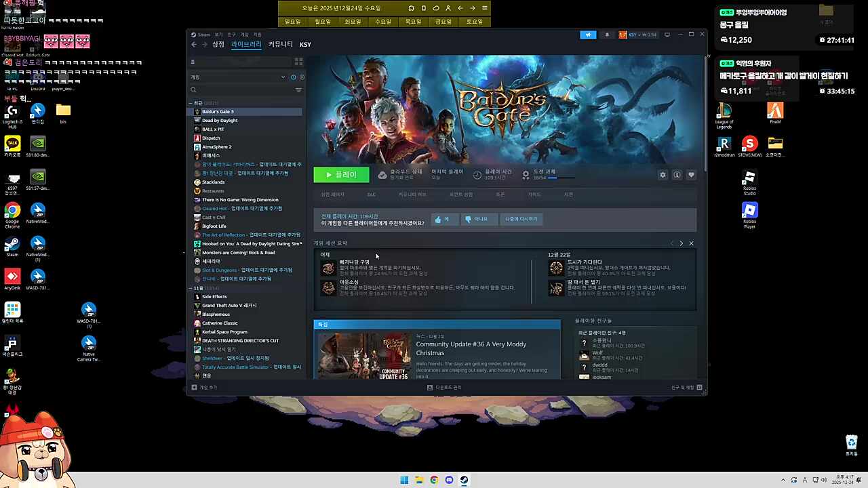868x488 pixels.
Task: Toggle library grid view icon
Action: [298, 62]
